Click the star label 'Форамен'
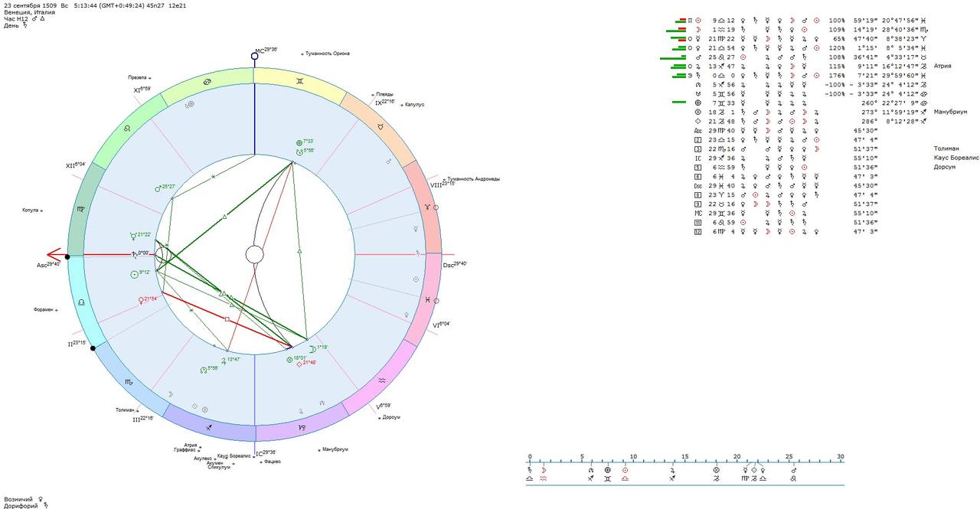This screenshot has height=509, width=980. 42,309
